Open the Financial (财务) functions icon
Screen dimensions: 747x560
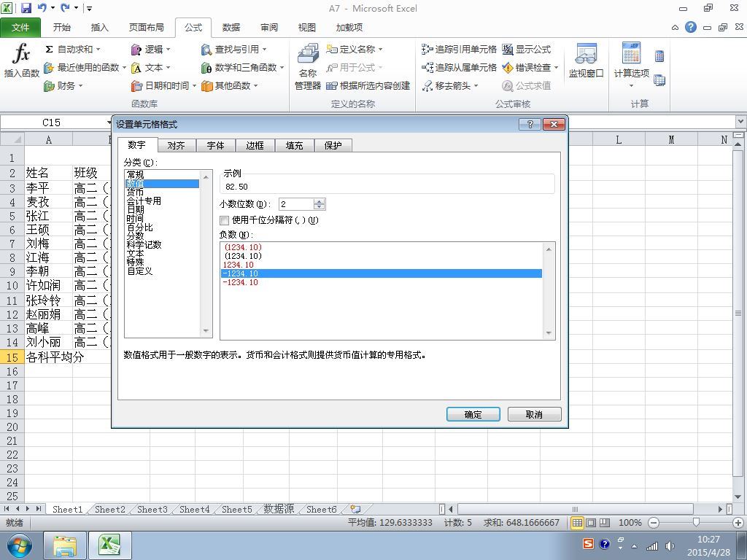[x=49, y=86]
